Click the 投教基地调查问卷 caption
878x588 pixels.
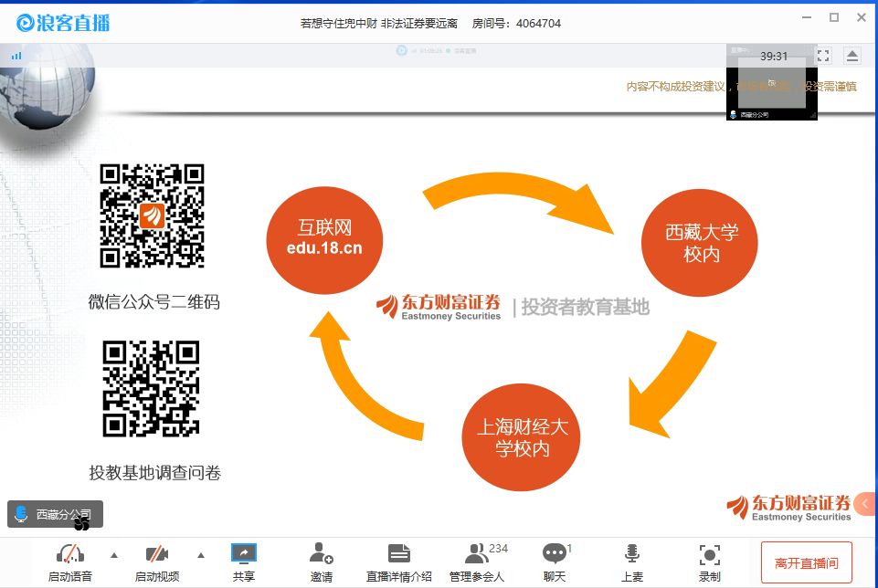click(x=154, y=473)
